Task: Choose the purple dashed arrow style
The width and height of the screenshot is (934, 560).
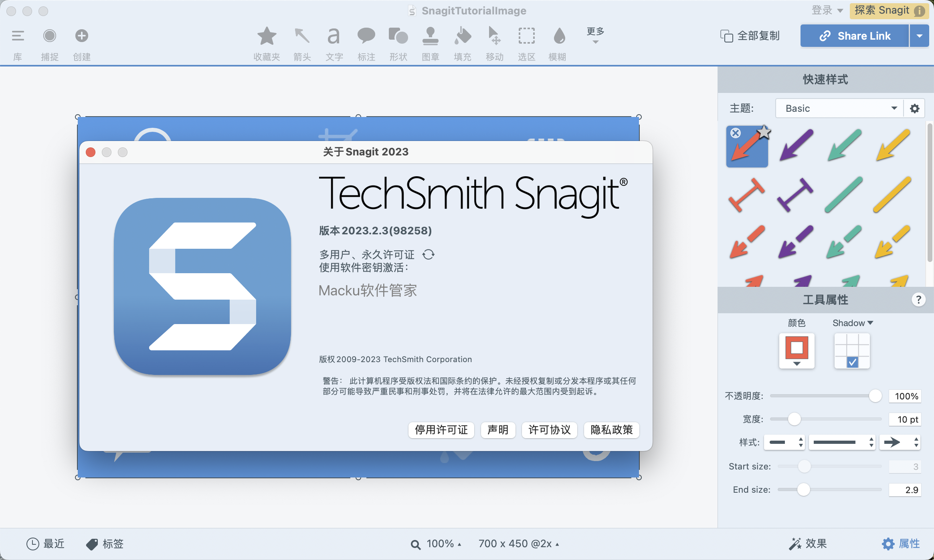Action: tap(796, 242)
